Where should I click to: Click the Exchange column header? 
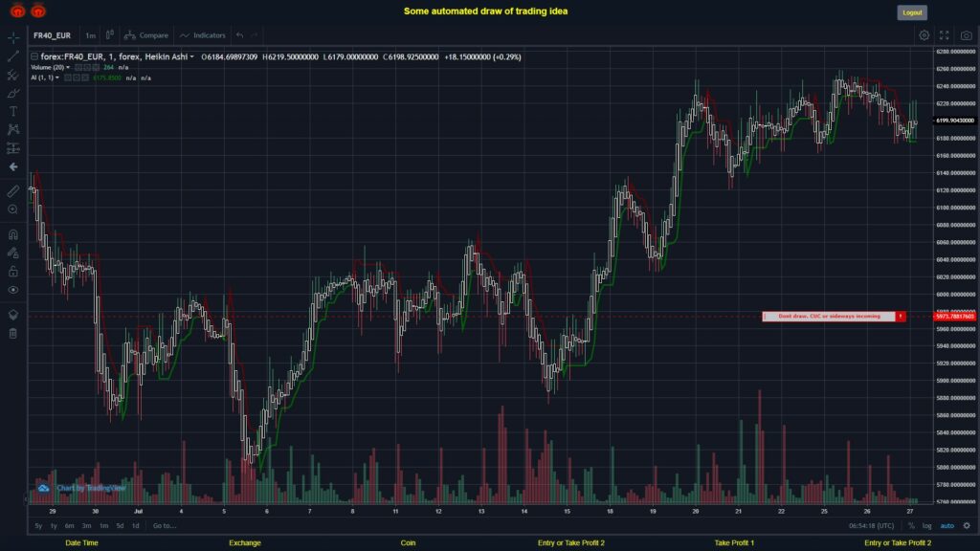[x=244, y=543]
